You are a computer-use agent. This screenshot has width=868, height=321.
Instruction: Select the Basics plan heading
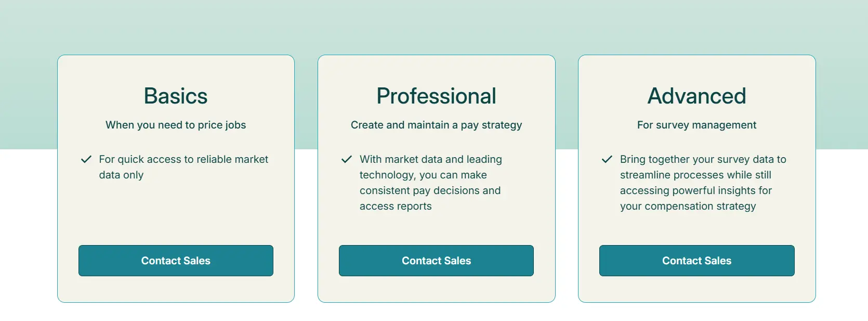point(176,96)
